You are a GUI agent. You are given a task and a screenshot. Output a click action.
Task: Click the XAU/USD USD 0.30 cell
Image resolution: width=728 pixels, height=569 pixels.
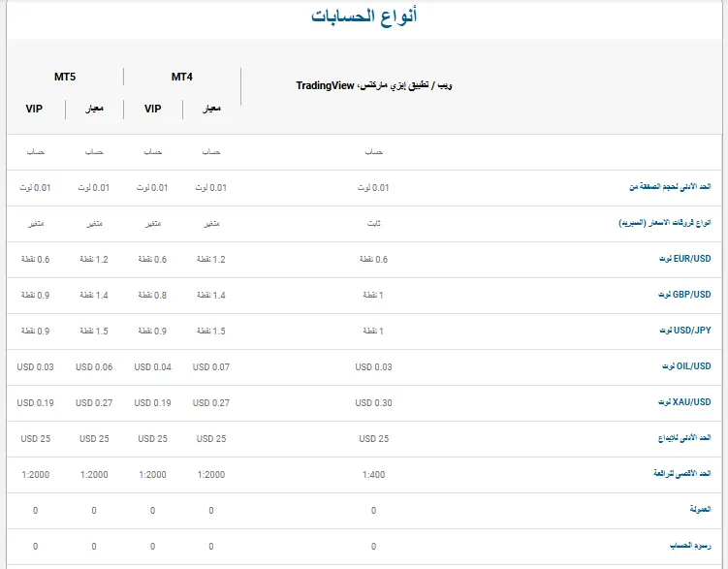(x=374, y=403)
